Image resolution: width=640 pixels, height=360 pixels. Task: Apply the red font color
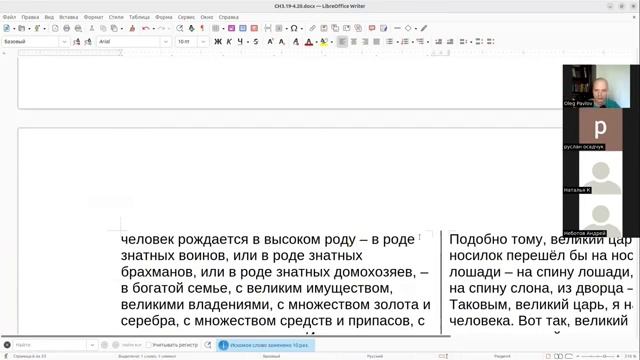tap(309, 42)
